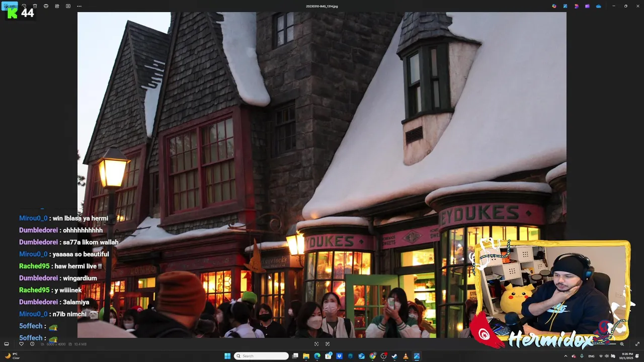
Task: Expand the hidden system tray icons chevron
Action: [x=566, y=356]
